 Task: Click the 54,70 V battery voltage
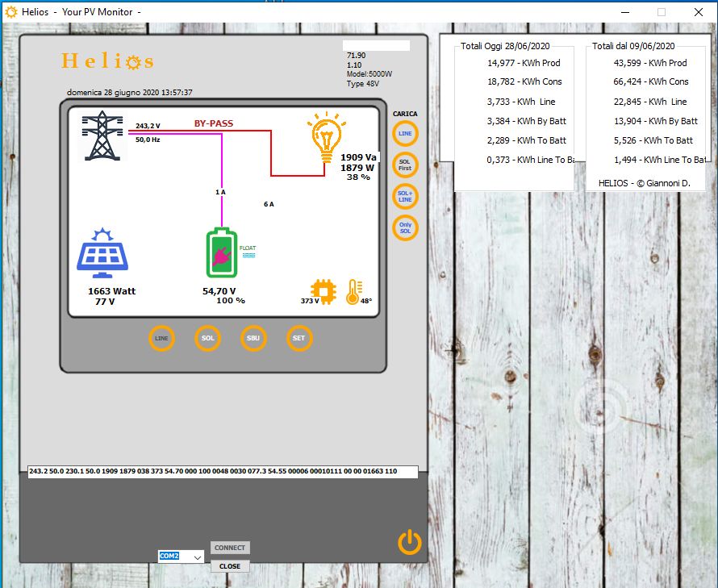point(219,291)
